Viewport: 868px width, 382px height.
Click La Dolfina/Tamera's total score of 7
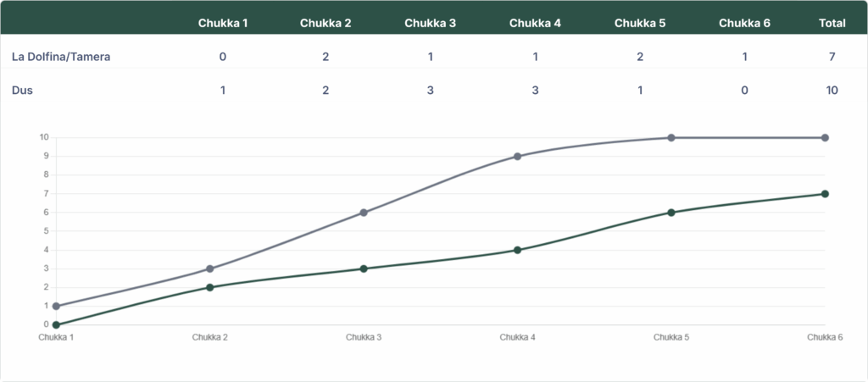tap(832, 57)
